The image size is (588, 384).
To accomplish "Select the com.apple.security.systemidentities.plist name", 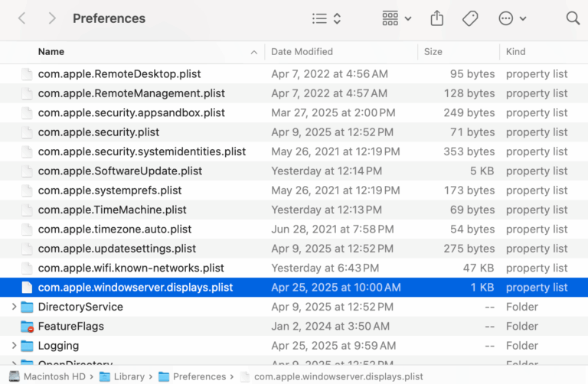I will click(142, 151).
